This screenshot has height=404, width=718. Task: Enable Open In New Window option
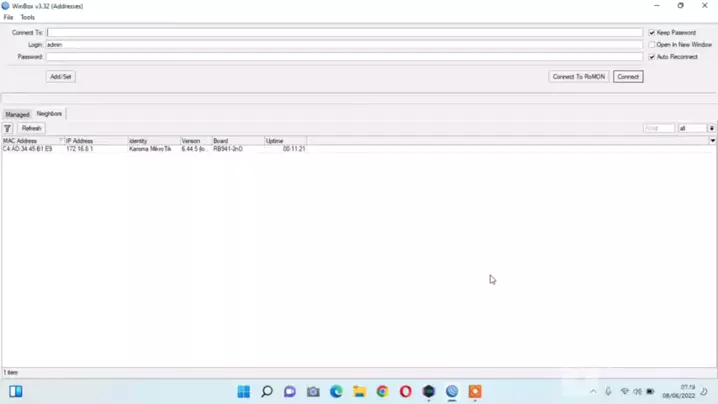tap(652, 45)
